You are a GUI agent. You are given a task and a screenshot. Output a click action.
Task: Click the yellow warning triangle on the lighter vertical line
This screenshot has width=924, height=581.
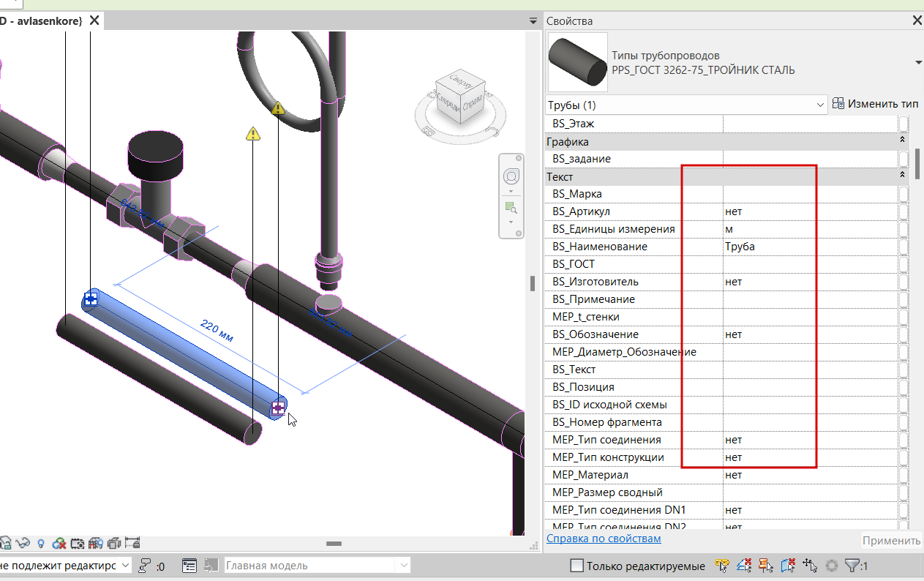click(253, 133)
